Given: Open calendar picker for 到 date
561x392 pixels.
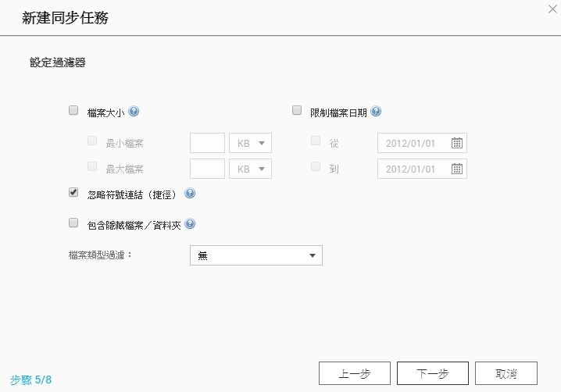Looking at the screenshot, I should [x=457, y=169].
